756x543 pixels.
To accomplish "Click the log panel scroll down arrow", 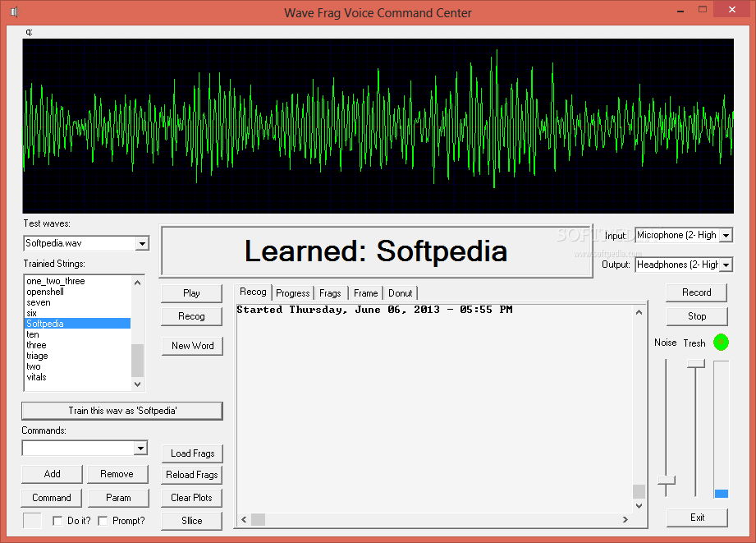I will (639, 506).
